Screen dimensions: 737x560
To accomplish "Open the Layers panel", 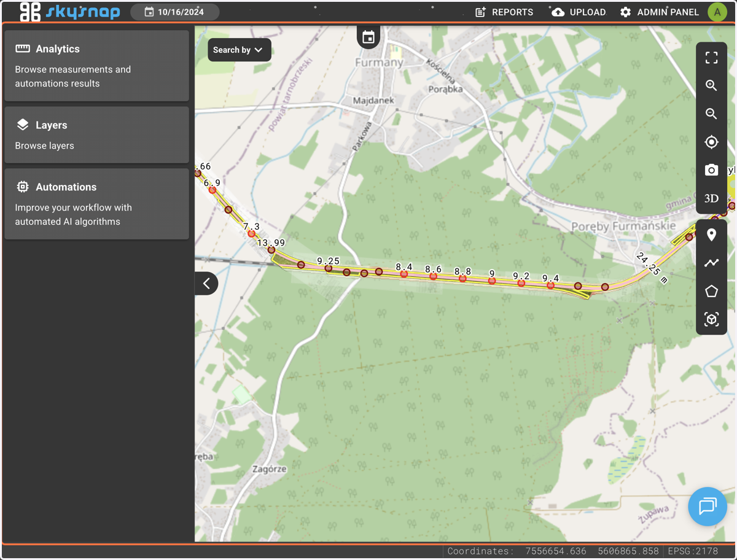I will click(96, 135).
